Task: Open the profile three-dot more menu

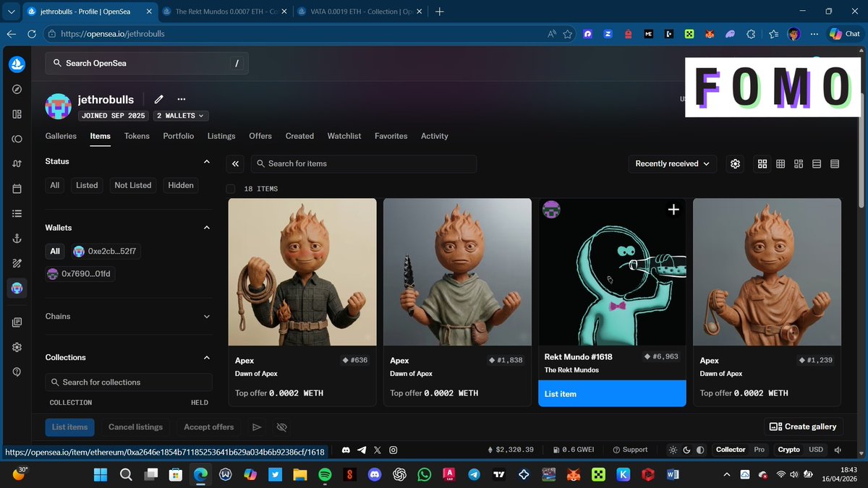Action: click(x=182, y=99)
